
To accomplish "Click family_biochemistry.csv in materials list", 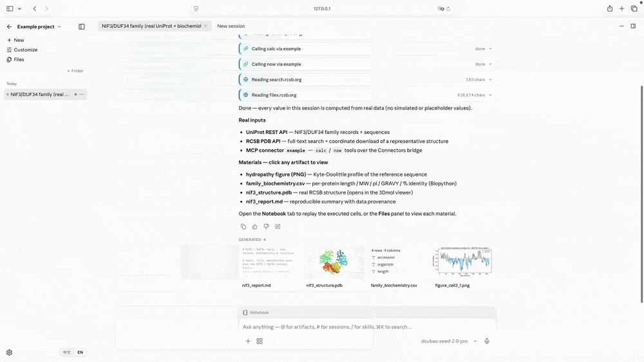I will [x=275, y=184].
